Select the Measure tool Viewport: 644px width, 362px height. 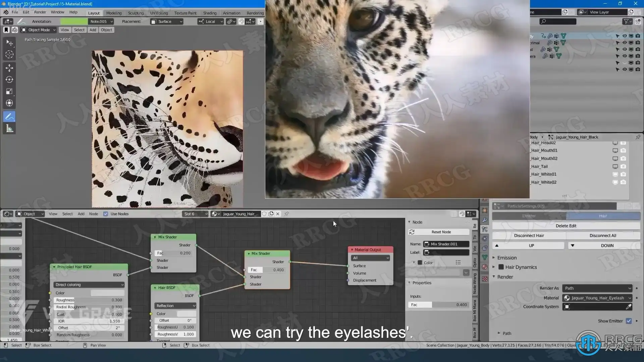9,129
